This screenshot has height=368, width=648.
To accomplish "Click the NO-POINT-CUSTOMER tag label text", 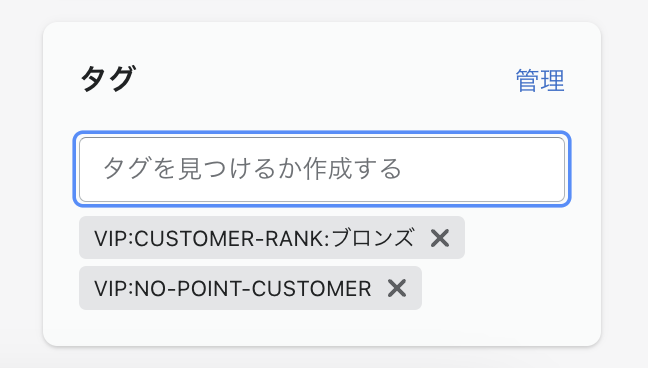I will click(233, 289).
